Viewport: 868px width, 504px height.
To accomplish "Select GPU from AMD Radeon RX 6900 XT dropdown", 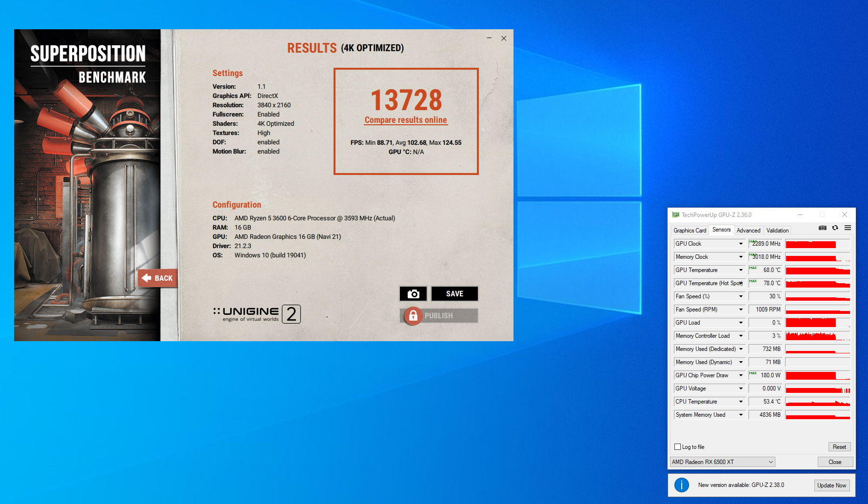I will coord(723,462).
